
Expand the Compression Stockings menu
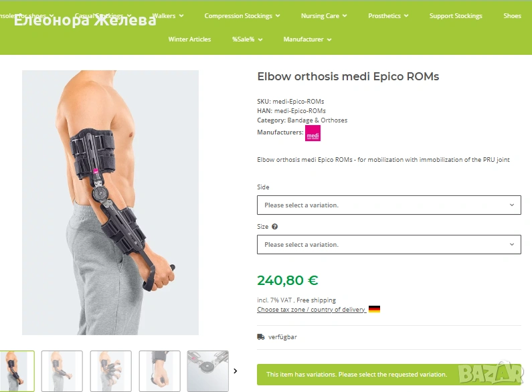click(x=242, y=16)
